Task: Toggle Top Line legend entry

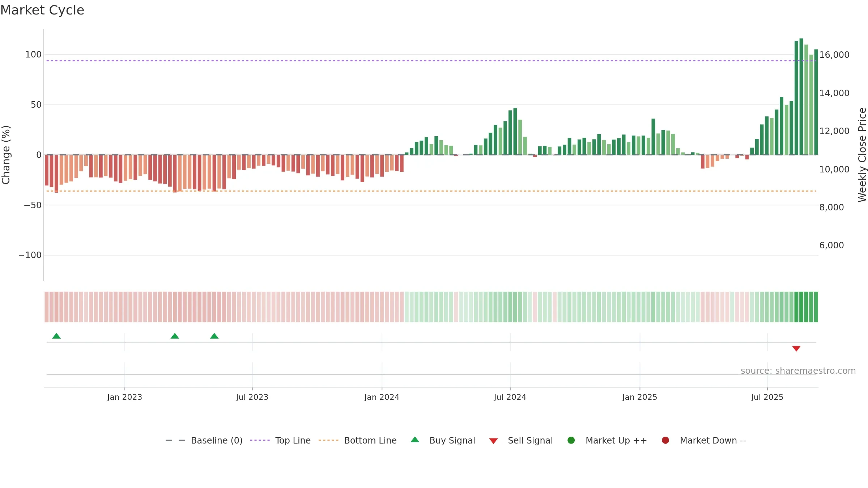Action: (280, 440)
